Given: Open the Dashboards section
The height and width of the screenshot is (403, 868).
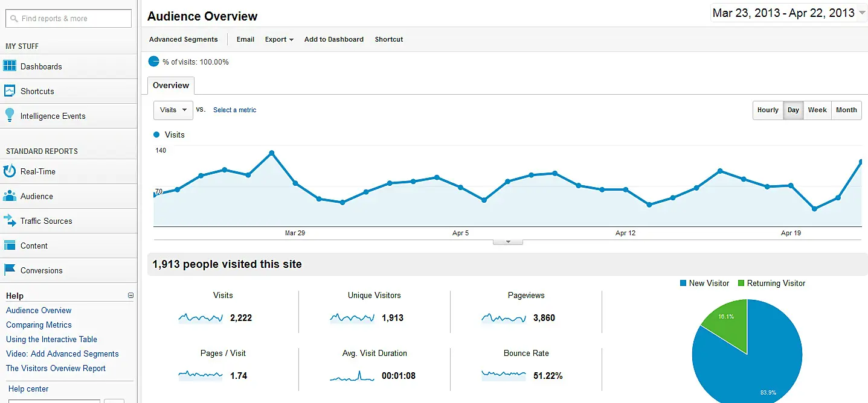Looking at the screenshot, I should [42, 66].
